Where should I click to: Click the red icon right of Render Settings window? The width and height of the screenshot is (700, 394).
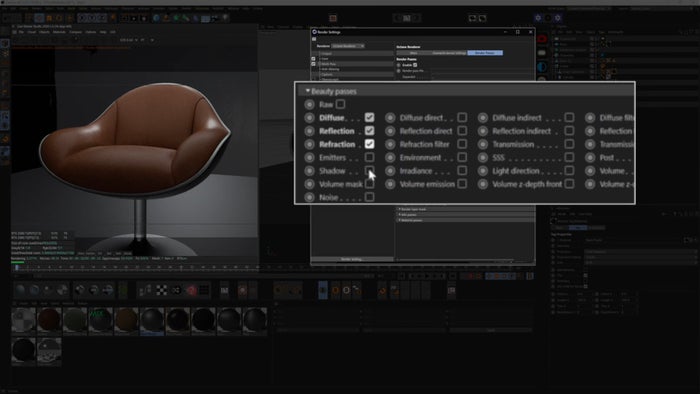(542, 39)
